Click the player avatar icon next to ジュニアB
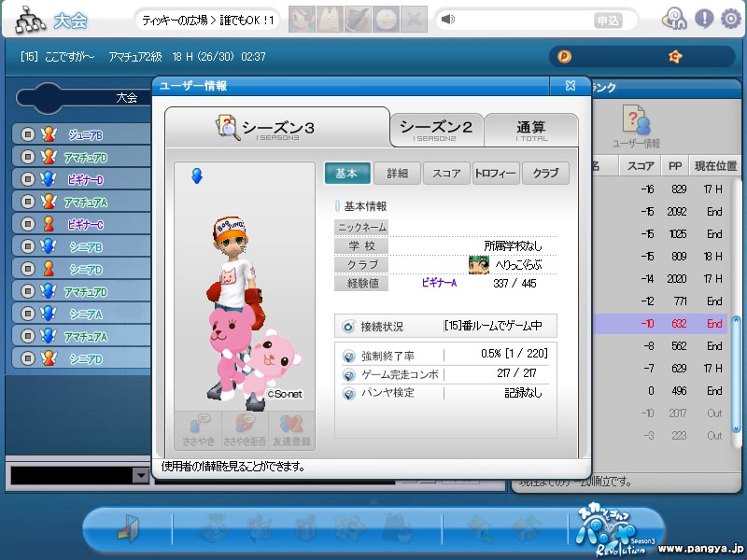Screen dimensions: 747x560 point(49,134)
